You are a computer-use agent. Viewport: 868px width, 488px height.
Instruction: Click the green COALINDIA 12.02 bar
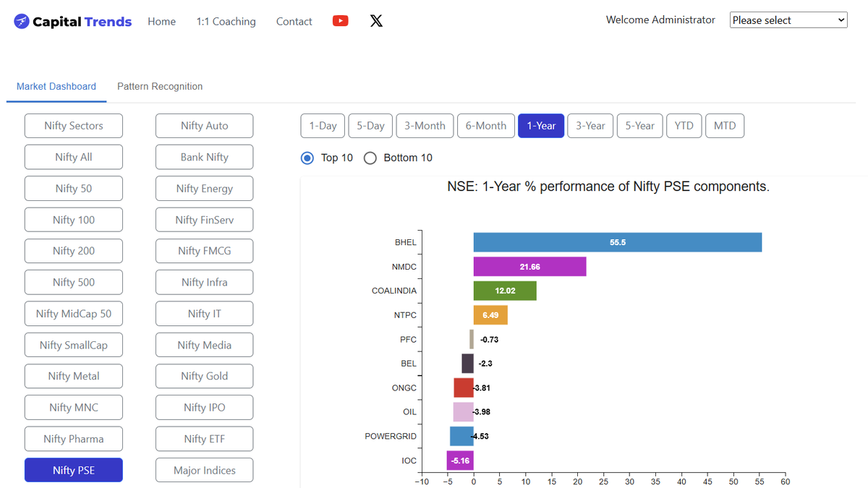(505, 291)
